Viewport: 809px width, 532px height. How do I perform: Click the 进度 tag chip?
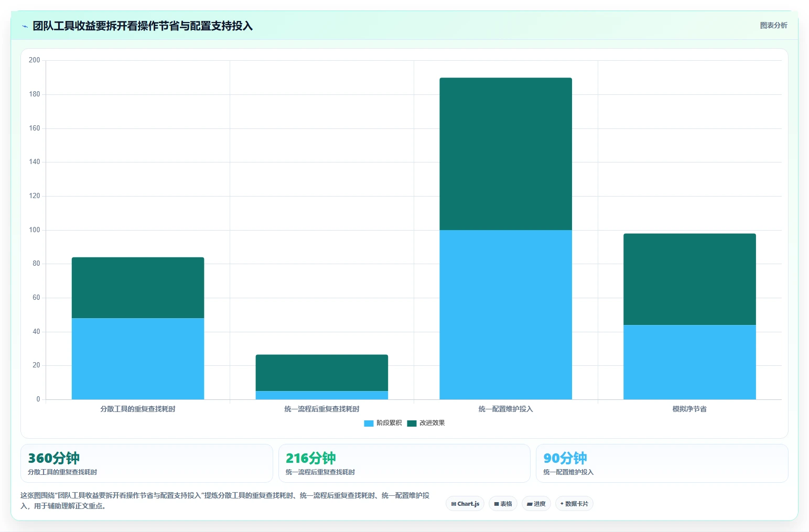536,504
